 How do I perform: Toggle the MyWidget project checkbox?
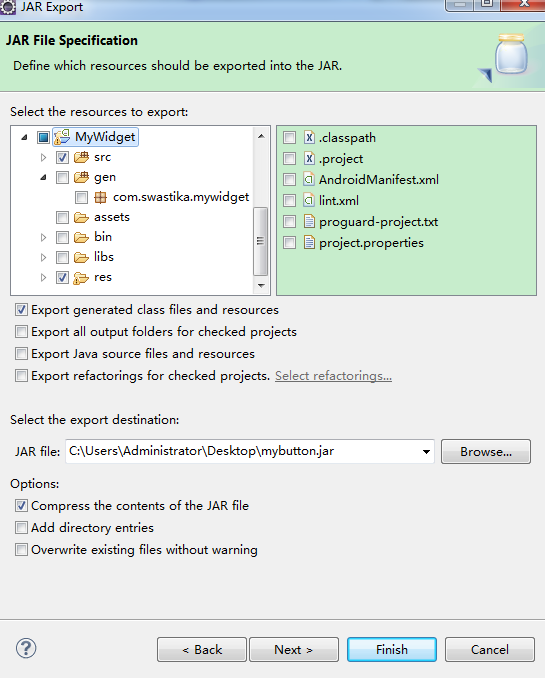[x=43, y=138]
